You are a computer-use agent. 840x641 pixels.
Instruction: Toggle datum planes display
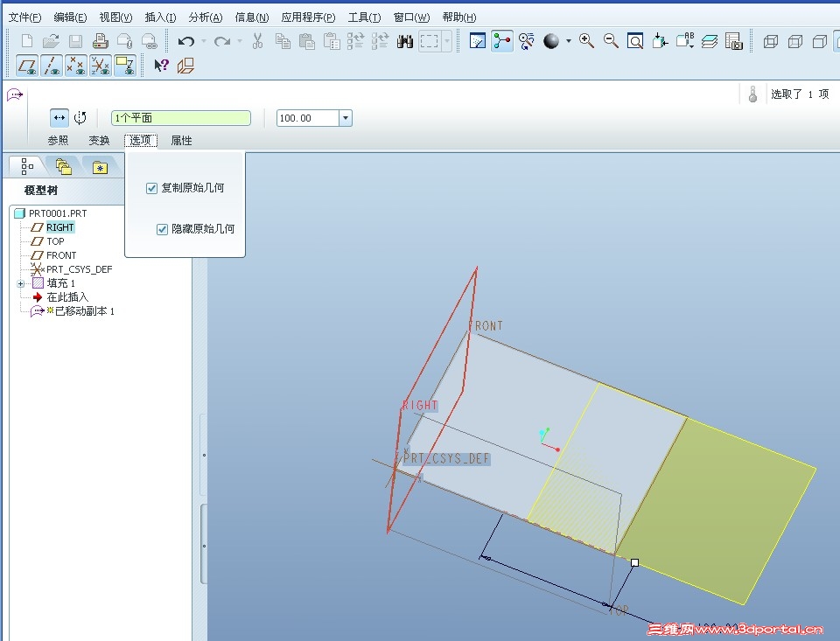(x=27, y=66)
